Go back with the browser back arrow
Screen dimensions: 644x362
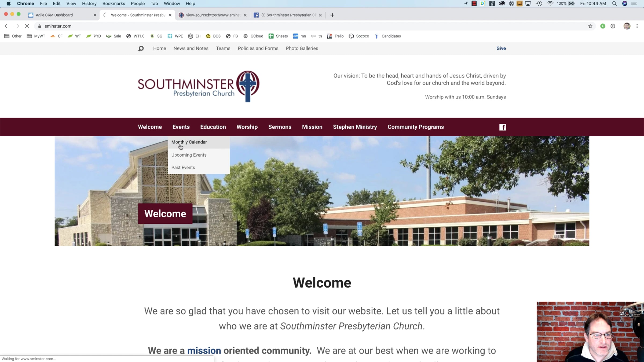tap(7, 26)
